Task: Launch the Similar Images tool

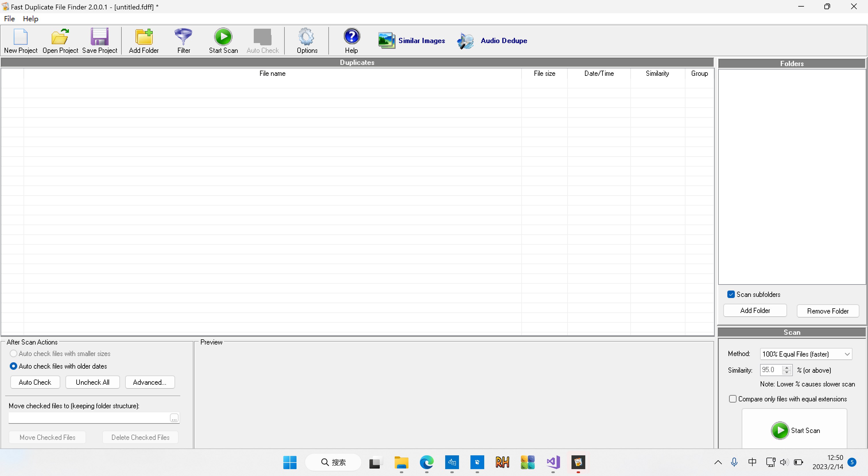Action: point(411,41)
